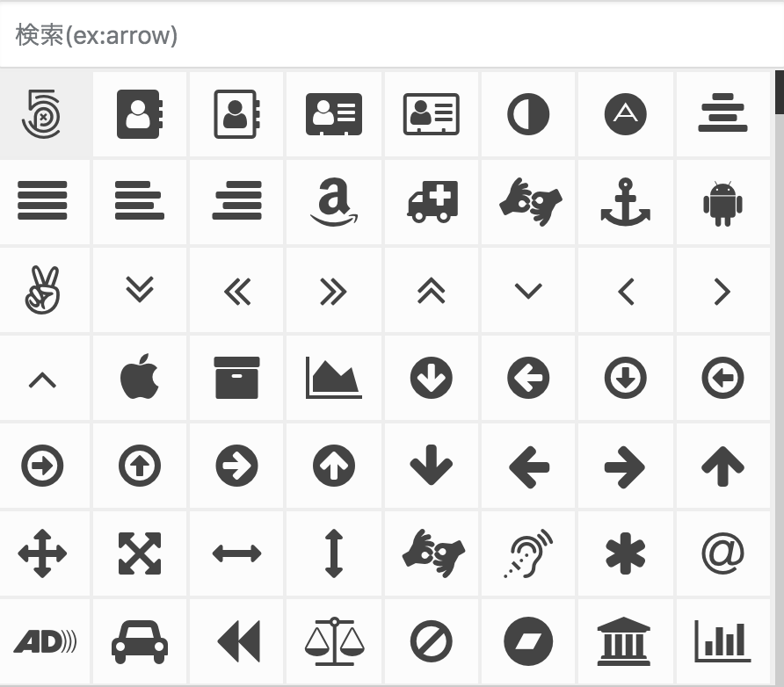
Task: Choose the solid address book icon
Action: click(x=140, y=114)
